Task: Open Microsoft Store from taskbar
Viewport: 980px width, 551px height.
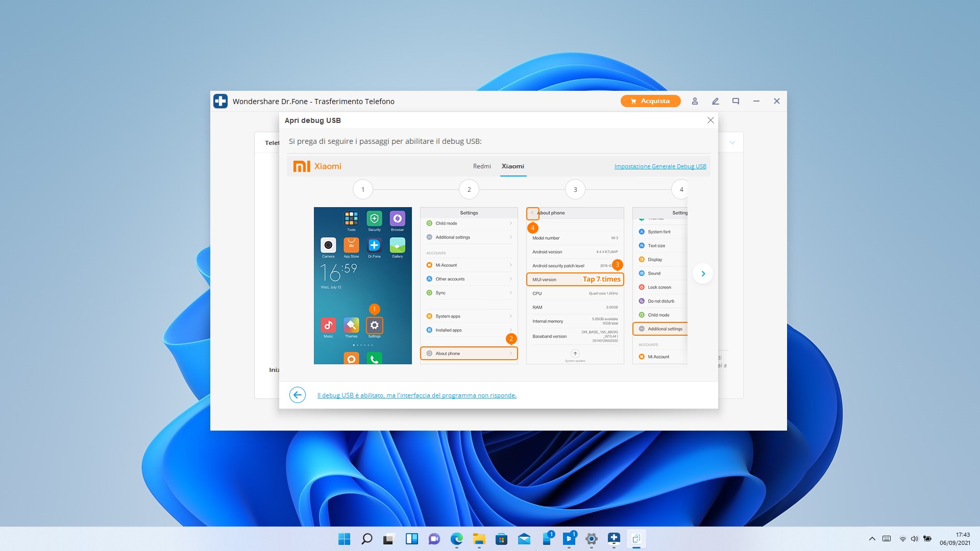Action: 502,539
